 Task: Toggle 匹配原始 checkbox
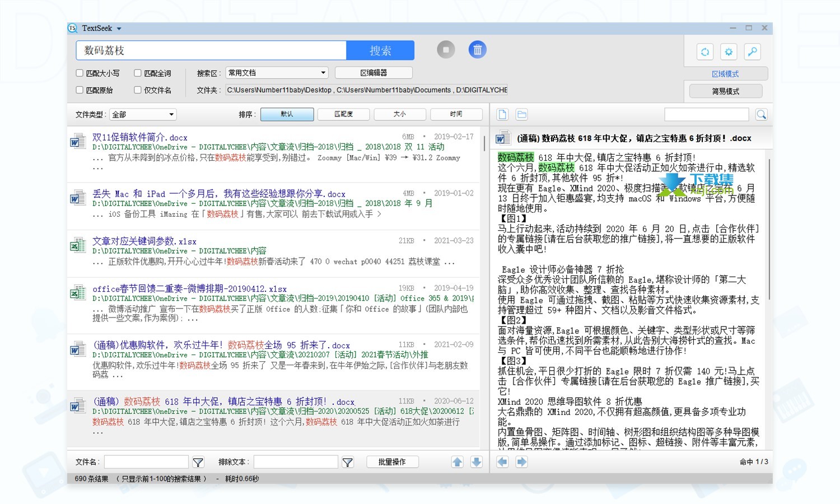click(x=80, y=90)
